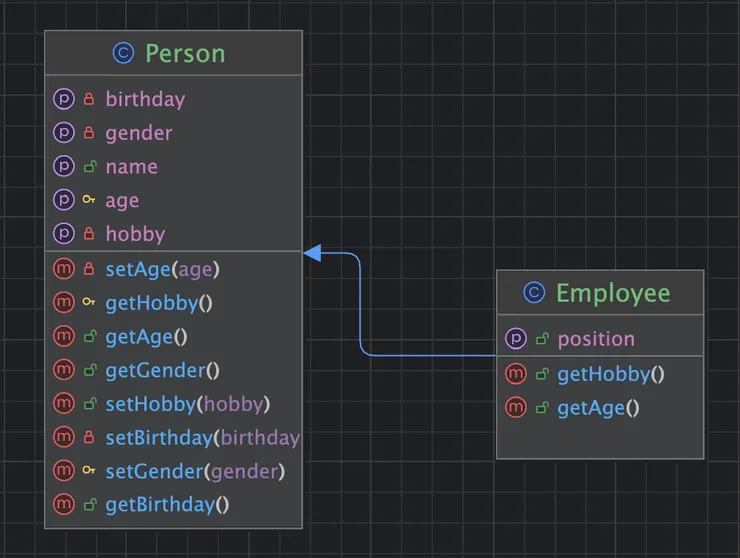Click the property icon beside birthday

[64, 99]
